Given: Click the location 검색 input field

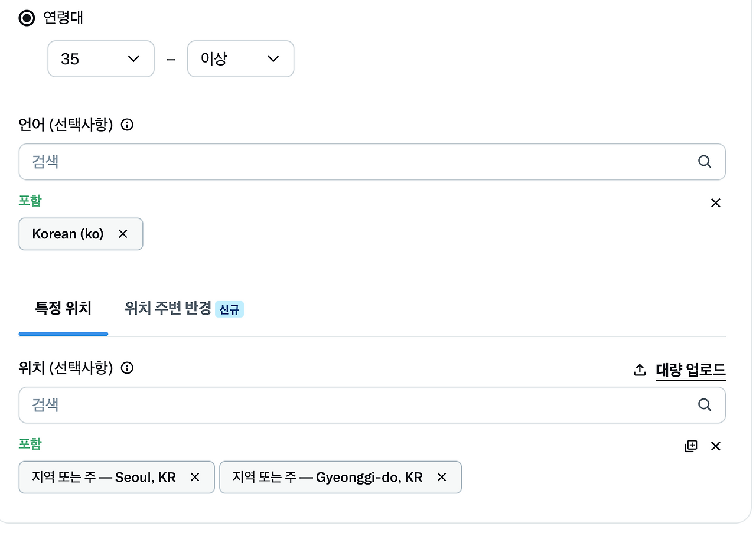Looking at the screenshot, I should pos(236,405).
